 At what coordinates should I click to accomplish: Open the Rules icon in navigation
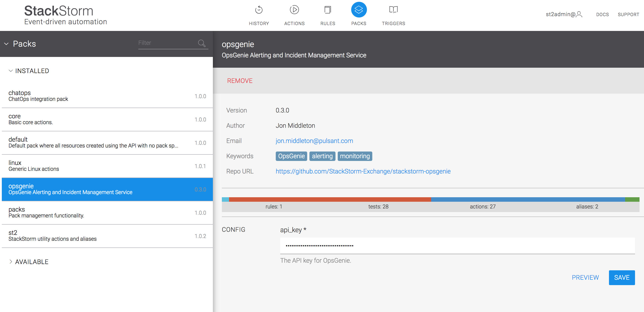point(327,10)
